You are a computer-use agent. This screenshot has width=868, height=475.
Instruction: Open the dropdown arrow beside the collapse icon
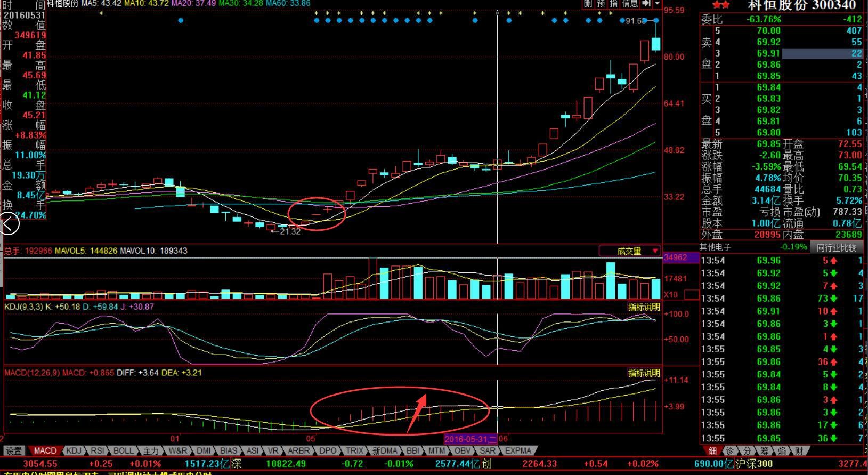(x=657, y=3)
